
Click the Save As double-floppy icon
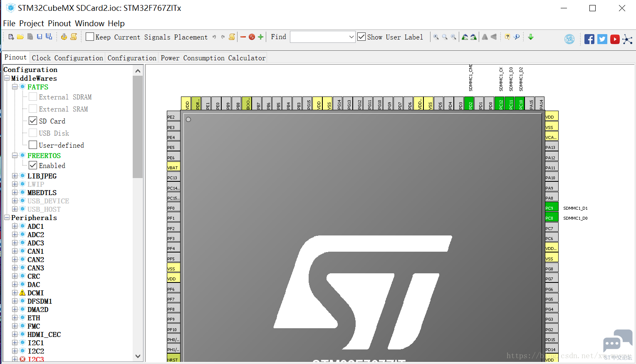(x=49, y=37)
